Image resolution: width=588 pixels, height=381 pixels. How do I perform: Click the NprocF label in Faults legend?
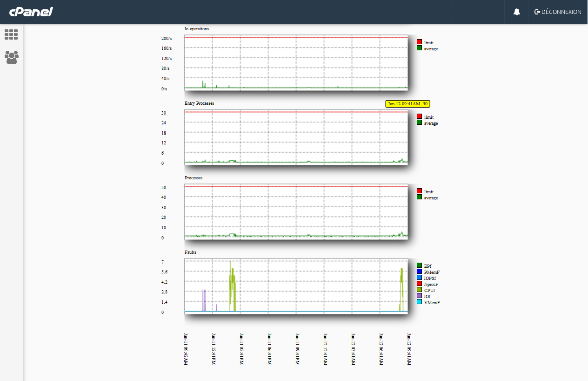(431, 284)
